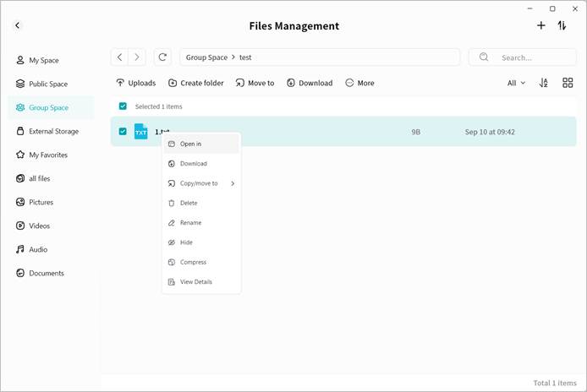Select View Details from context menu
The height and width of the screenshot is (392, 587).
click(195, 282)
